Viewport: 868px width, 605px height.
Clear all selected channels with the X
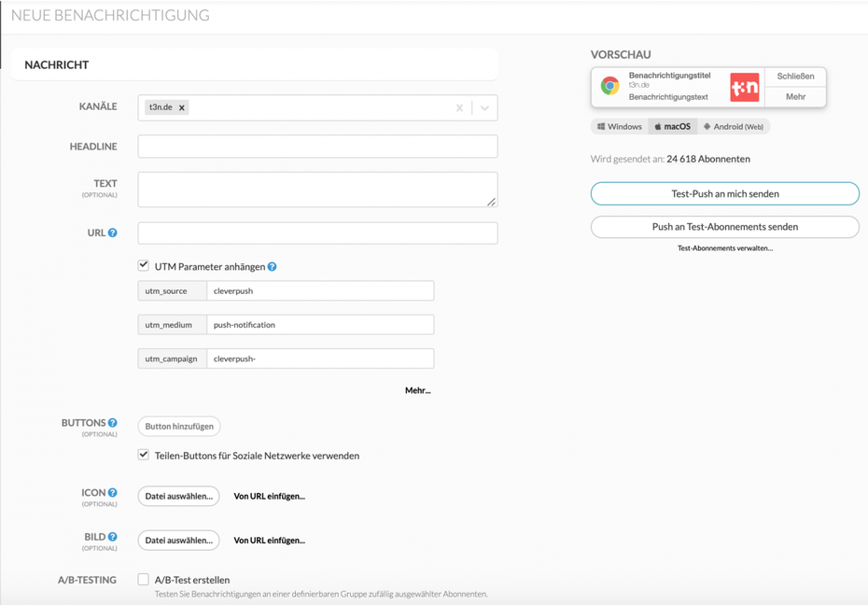click(459, 107)
